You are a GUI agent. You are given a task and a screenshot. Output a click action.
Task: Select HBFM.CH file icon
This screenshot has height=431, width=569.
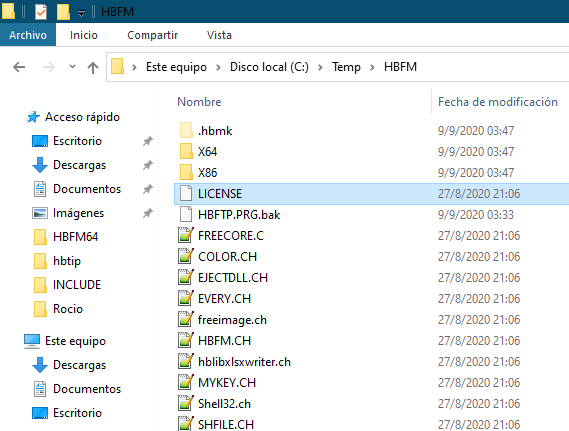(186, 341)
